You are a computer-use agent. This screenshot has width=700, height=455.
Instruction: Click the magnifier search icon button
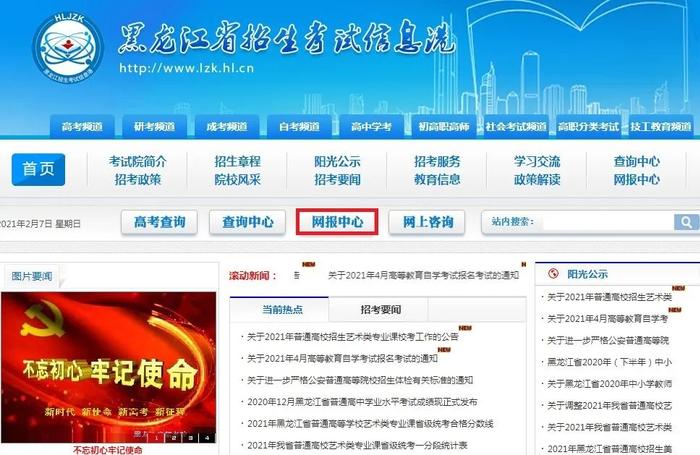click(x=686, y=222)
